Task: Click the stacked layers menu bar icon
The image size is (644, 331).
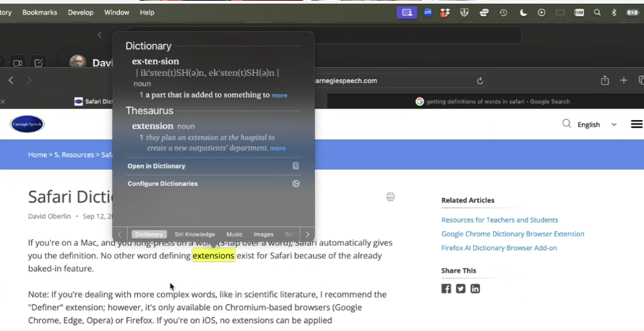Action: pos(484,13)
